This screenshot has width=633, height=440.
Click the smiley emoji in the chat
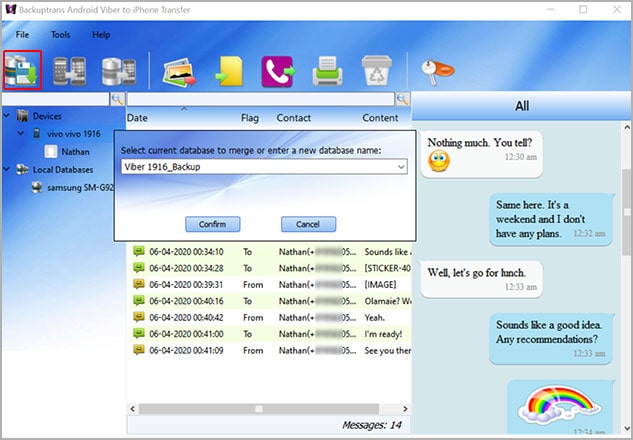coord(439,161)
